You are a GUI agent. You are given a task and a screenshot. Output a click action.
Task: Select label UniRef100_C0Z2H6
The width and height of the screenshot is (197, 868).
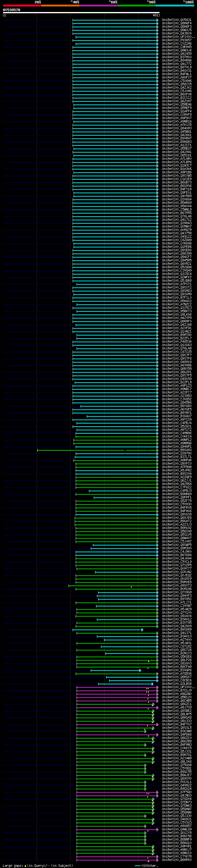176,43
